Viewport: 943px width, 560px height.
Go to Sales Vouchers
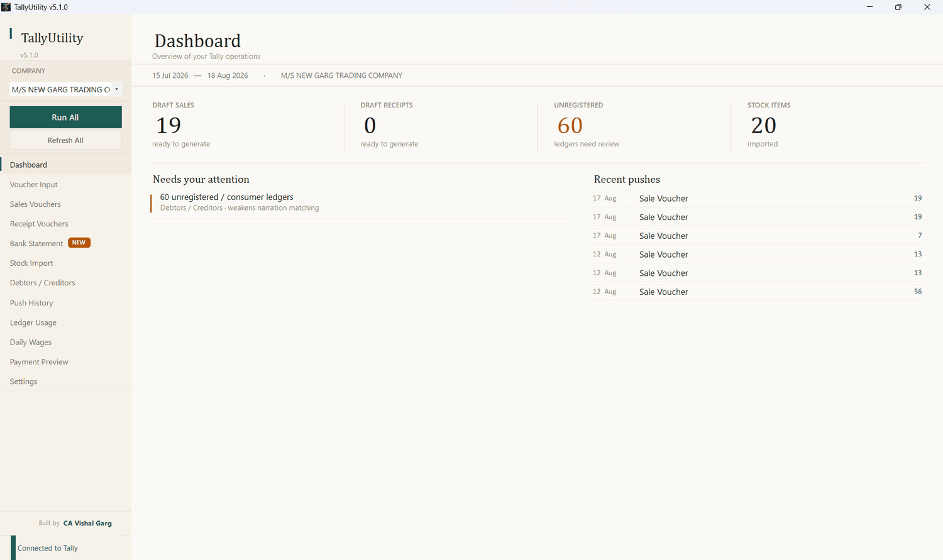65,204
